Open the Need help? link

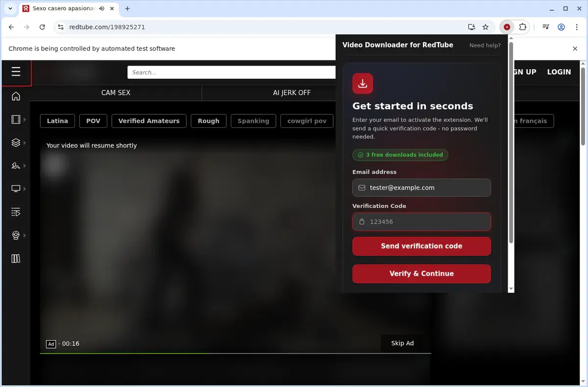[485, 45]
